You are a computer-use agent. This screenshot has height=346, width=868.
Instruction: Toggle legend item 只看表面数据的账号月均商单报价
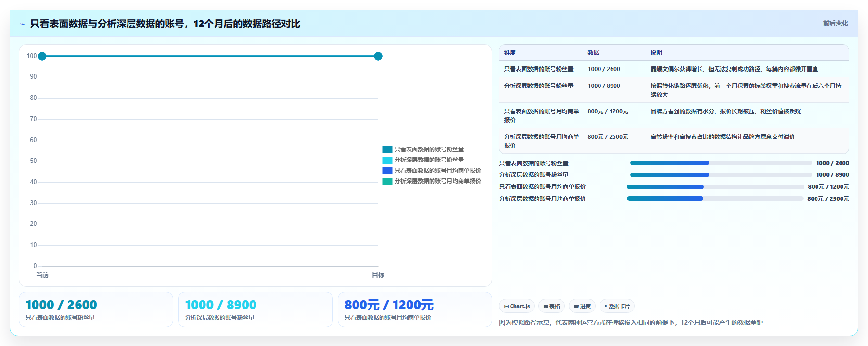[432, 171]
